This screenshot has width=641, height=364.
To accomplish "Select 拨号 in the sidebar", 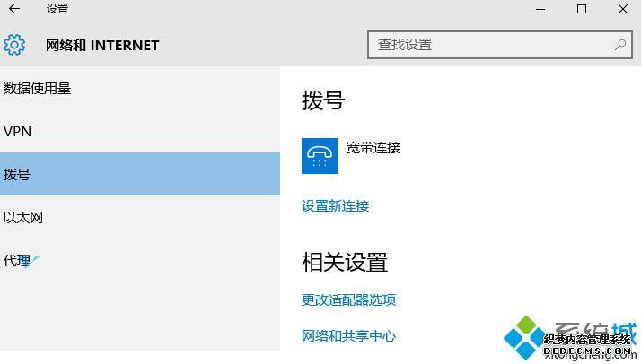I will point(140,174).
